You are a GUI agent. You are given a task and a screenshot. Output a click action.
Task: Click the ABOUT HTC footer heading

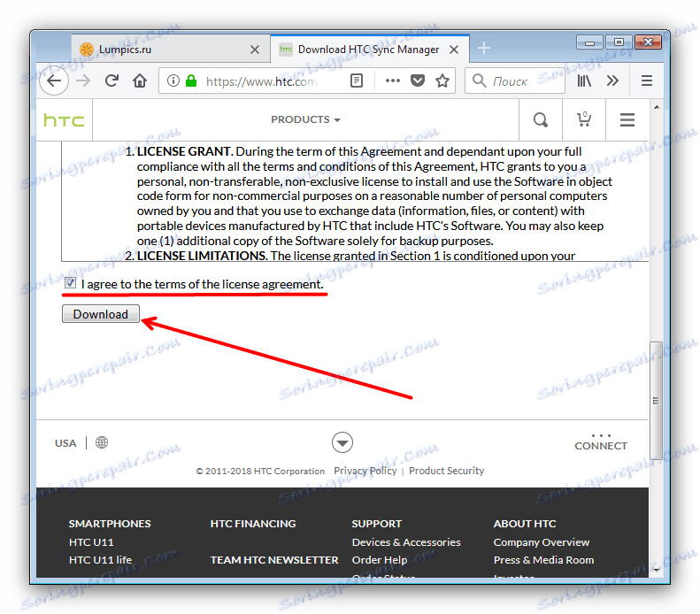pyautogui.click(x=525, y=524)
